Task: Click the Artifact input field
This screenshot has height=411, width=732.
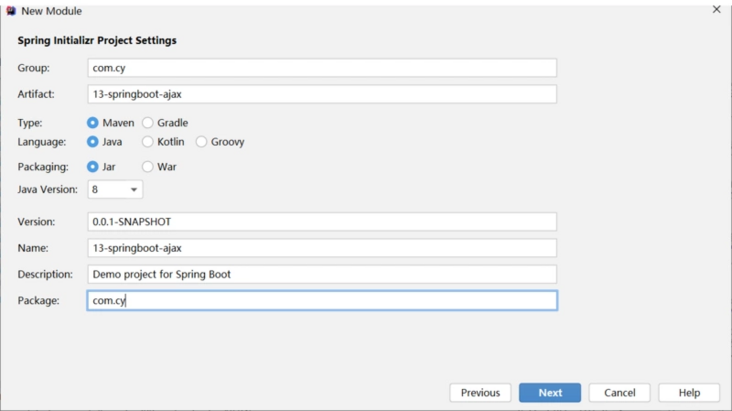Action: tap(322, 94)
